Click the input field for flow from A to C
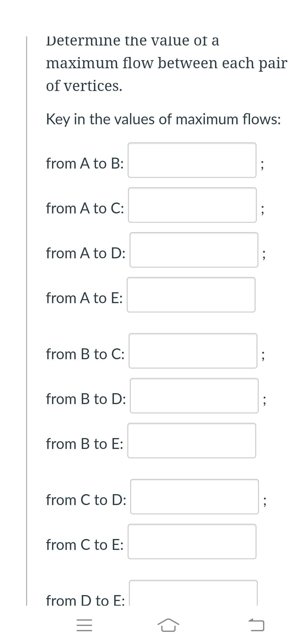Viewport: 297px width, 644px height. (x=192, y=205)
